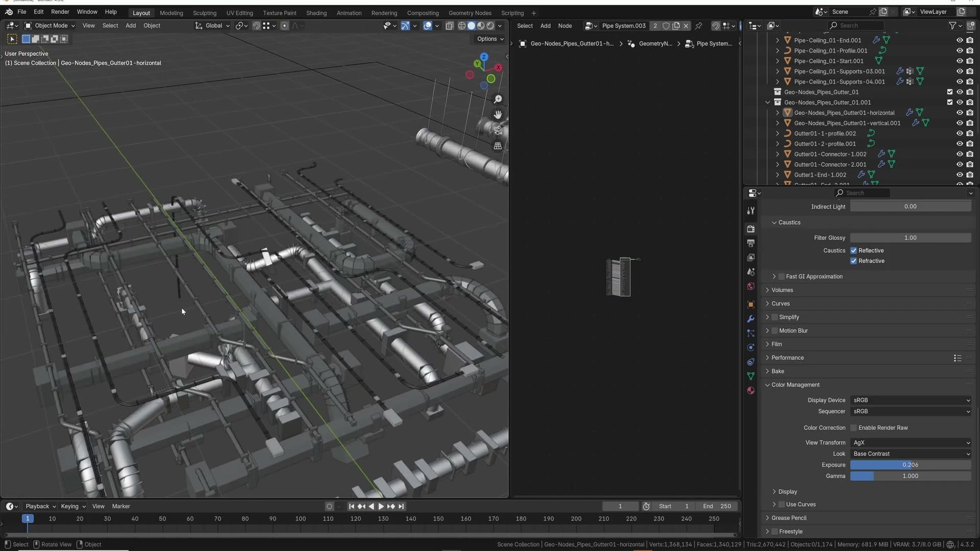This screenshot has width=980, height=551.
Task: Open the Modifiers properties tab
Action: (x=751, y=319)
